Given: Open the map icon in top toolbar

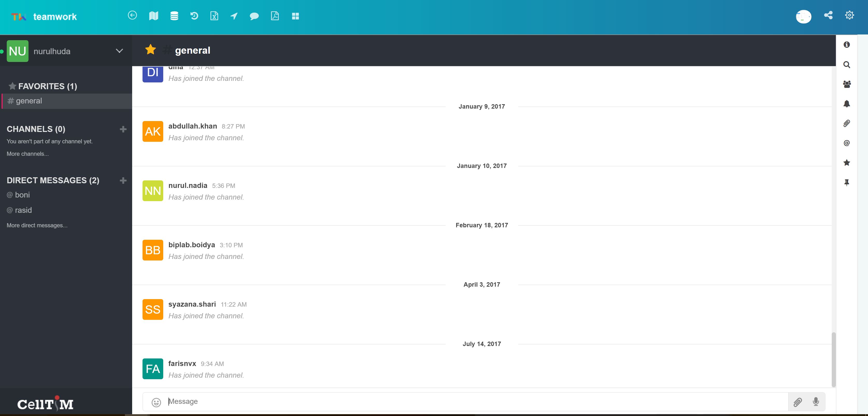Looking at the screenshot, I should click(x=154, y=16).
